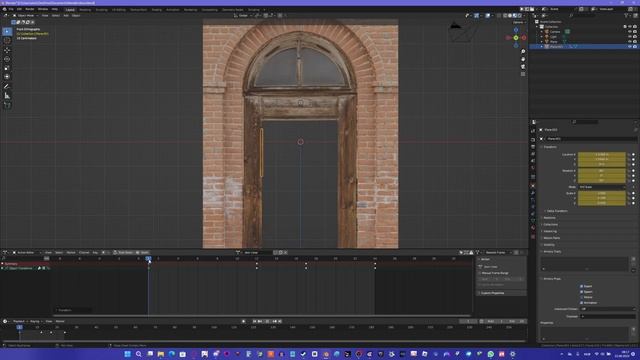Click the Stash button
Viewport: 640px width, 360px height.
coord(143,253)
